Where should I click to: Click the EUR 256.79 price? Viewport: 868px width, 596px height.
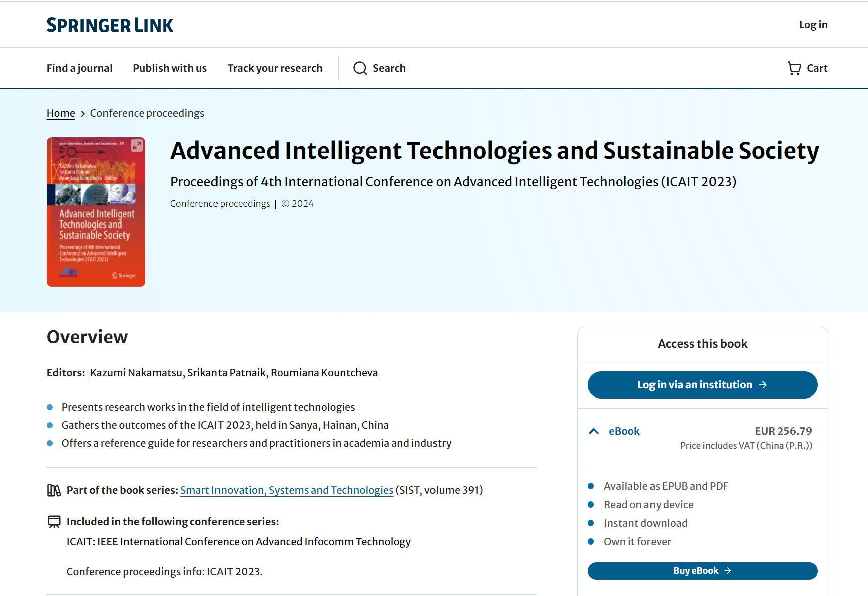click(x=783, y=431)
